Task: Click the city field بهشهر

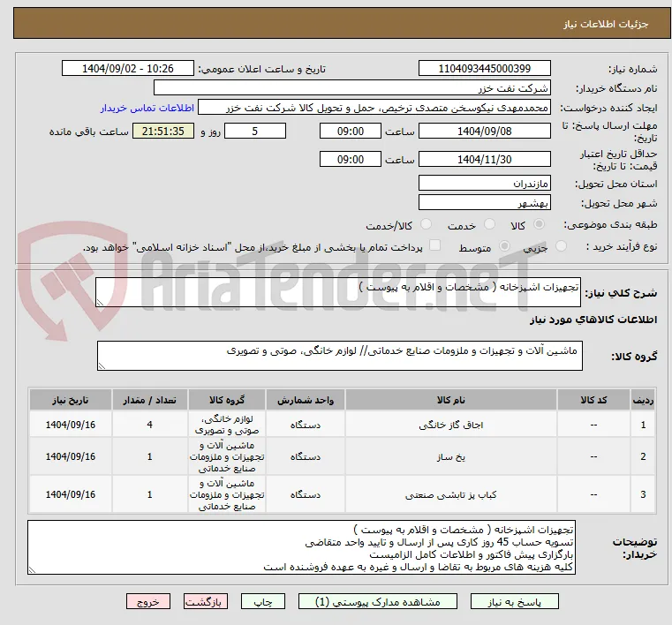Action: click(x=484, y=203)
